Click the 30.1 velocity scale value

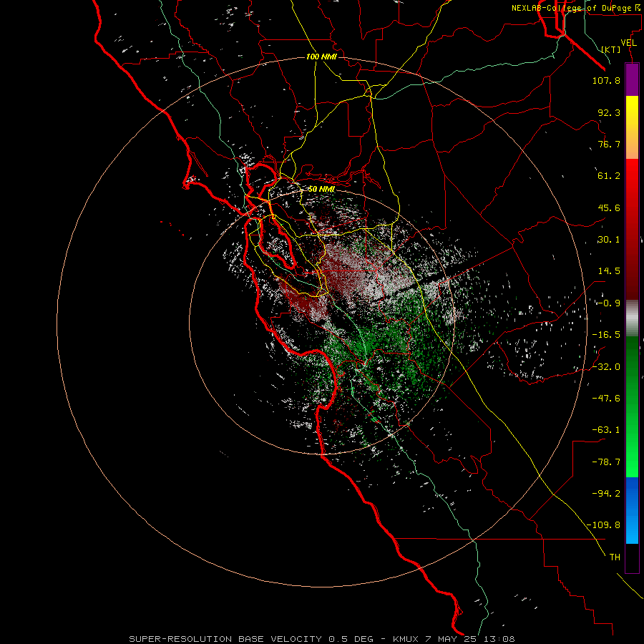pyautogui.click(x=609, y=240)
